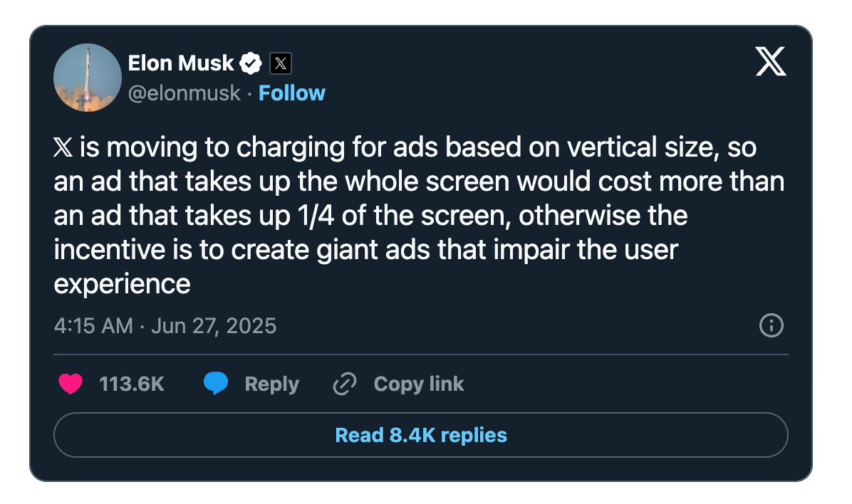
Task: Click the info circle icon near the timestamp
Action: pyautogui.click(x=771, y=325)
